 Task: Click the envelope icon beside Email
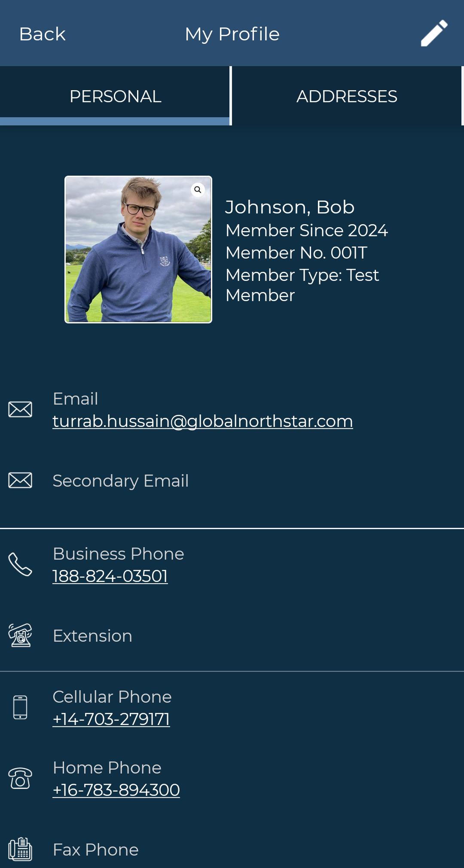coord(20,409)
